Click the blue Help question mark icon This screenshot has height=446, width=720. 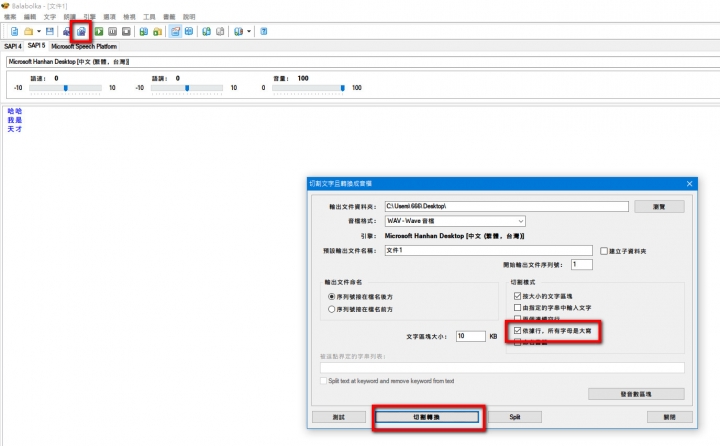tap(264, 32)
